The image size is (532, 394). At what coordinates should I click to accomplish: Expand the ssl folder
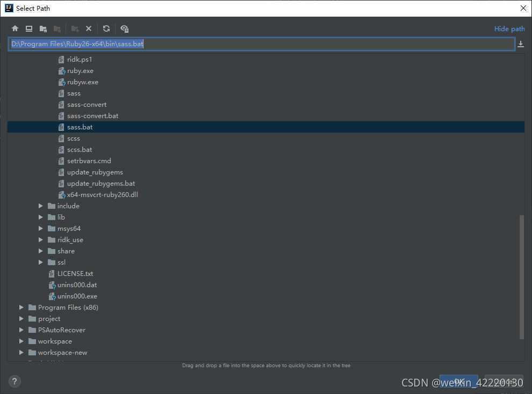pyautogui.click(x=41, y=262)
